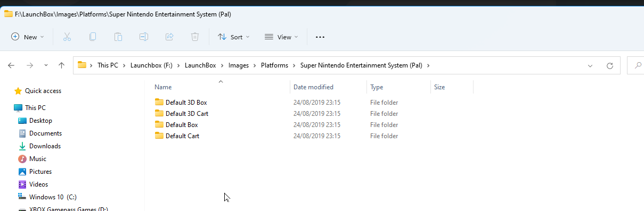Click Type cell of Default Cart row
Viewport: 644px width, 211px height.
point(384,136)
